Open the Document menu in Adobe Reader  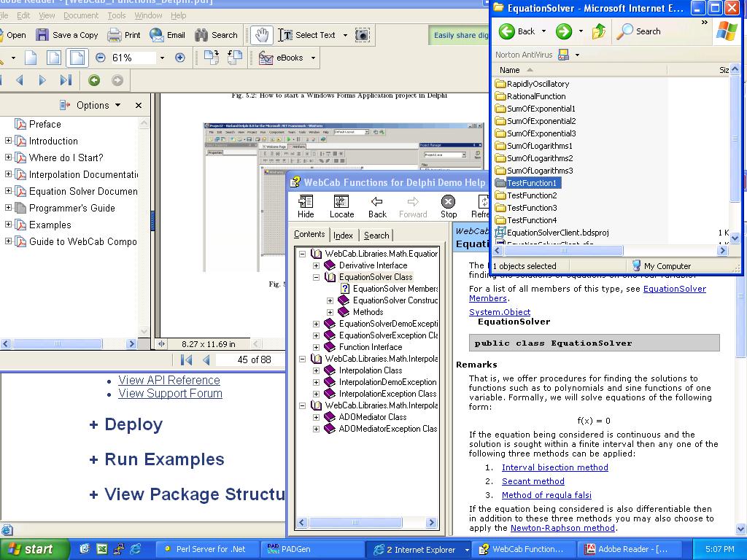(81, 15)
